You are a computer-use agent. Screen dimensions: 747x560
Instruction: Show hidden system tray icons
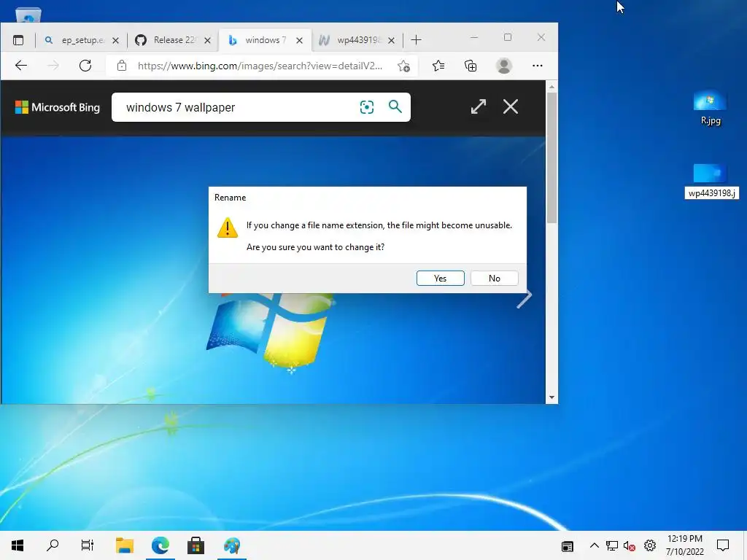pos(594,545)
